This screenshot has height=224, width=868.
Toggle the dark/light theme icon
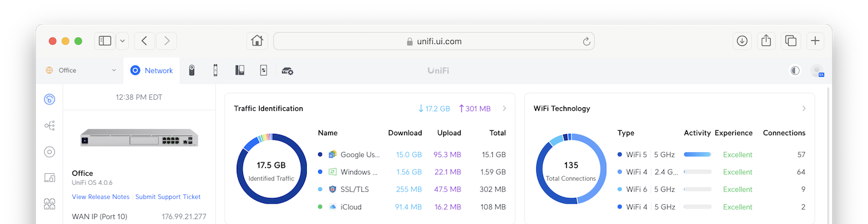click(795, 71)
